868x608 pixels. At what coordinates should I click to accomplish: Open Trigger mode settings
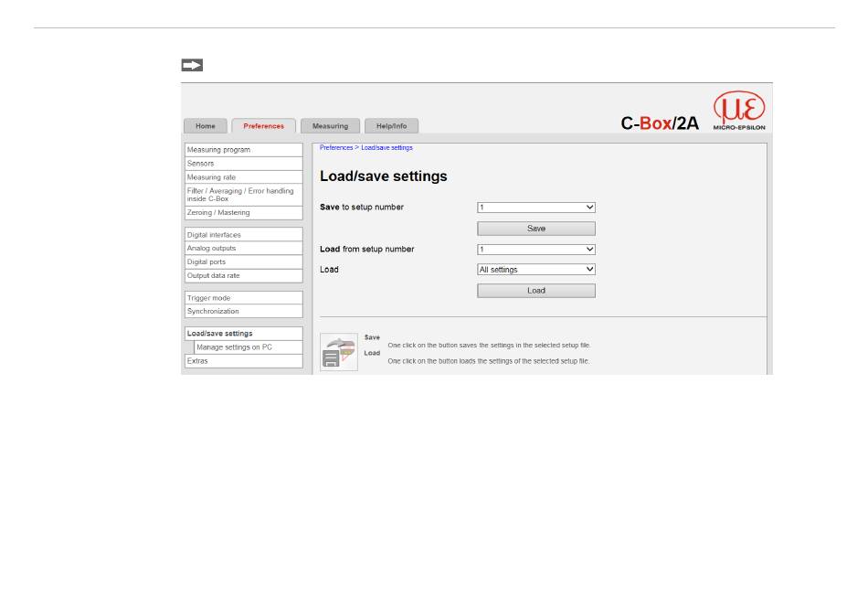(244, 298)
